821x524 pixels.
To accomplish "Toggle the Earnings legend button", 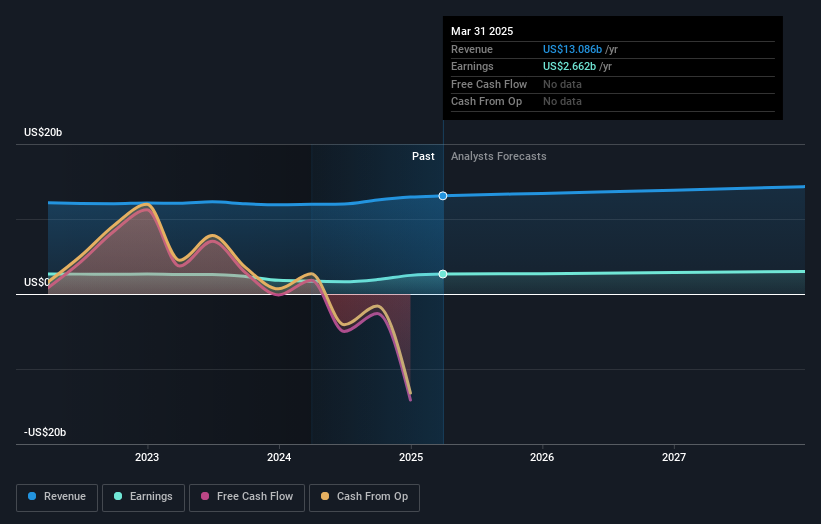I will (143, 497).
